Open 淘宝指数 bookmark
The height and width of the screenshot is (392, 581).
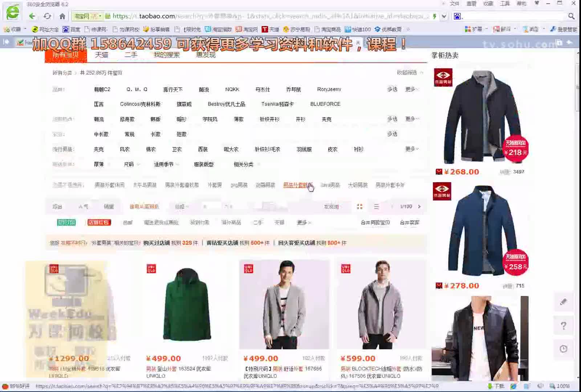(x=218, y=29)
